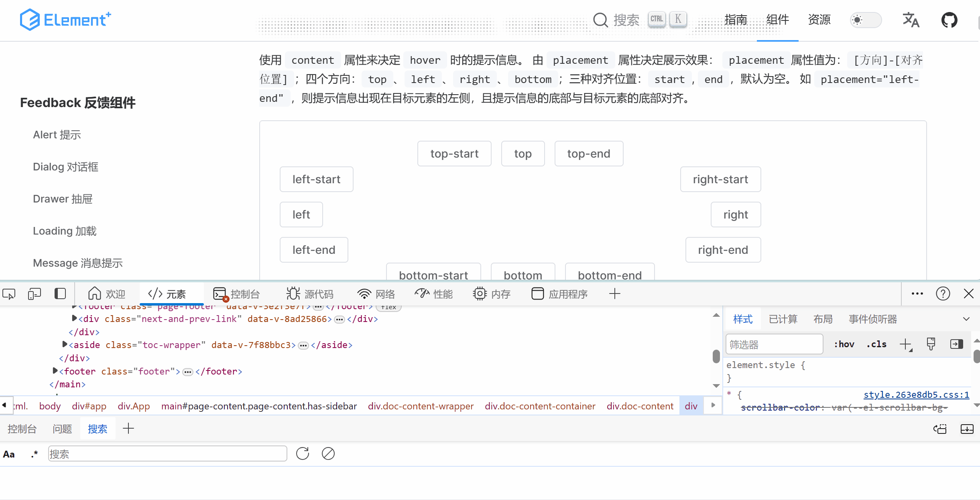The height and width of the screenshot is (500, 980).
Task: Expand the footer element node
Action: coord(55,371)
